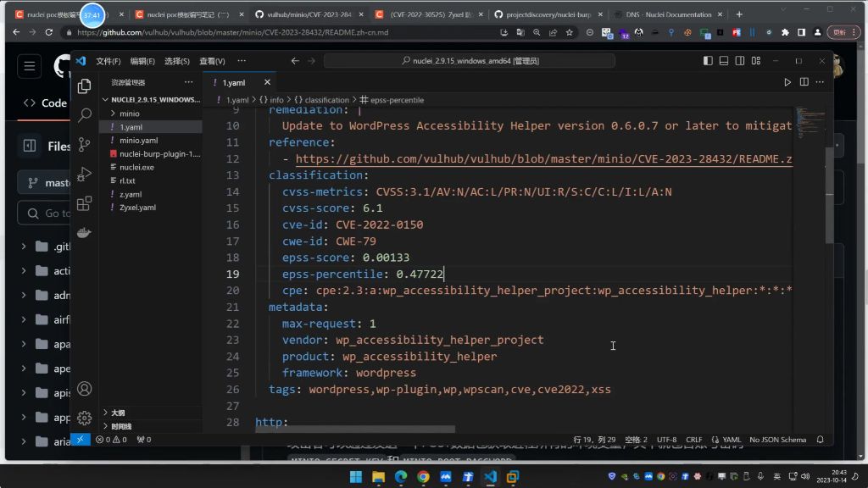Viewport: 868px width, 488px height.
Task: Open editor More Actions ellipsis
Action: 820,82
